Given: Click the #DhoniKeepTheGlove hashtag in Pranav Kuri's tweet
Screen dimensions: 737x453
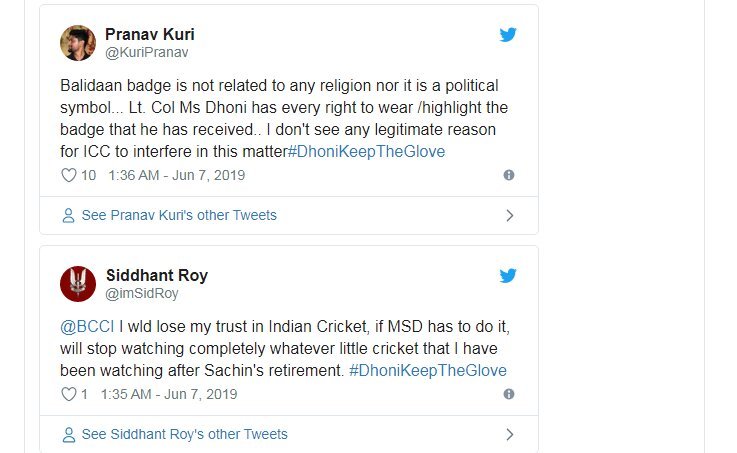Looking at the screenshot, I should [x=366, y=152].
